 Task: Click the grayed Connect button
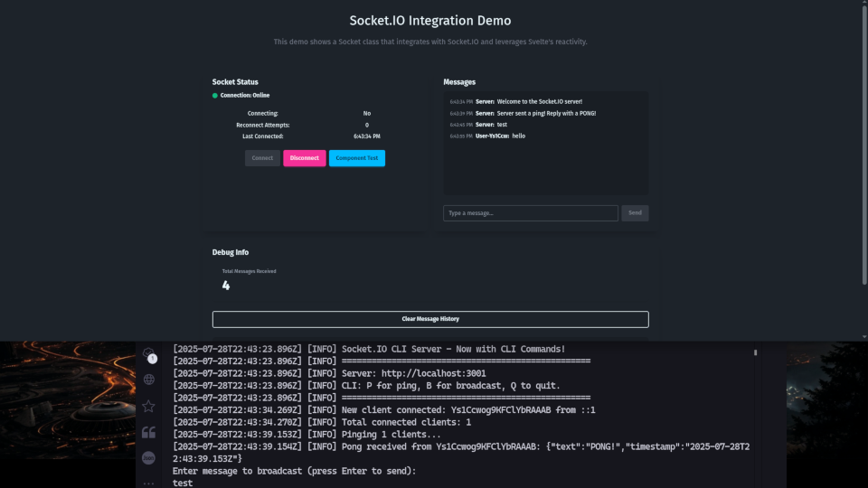click(262, 158)
